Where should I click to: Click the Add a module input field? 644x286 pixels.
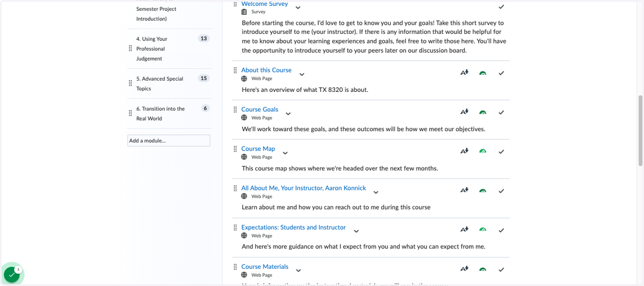click(x=169, y=140)
